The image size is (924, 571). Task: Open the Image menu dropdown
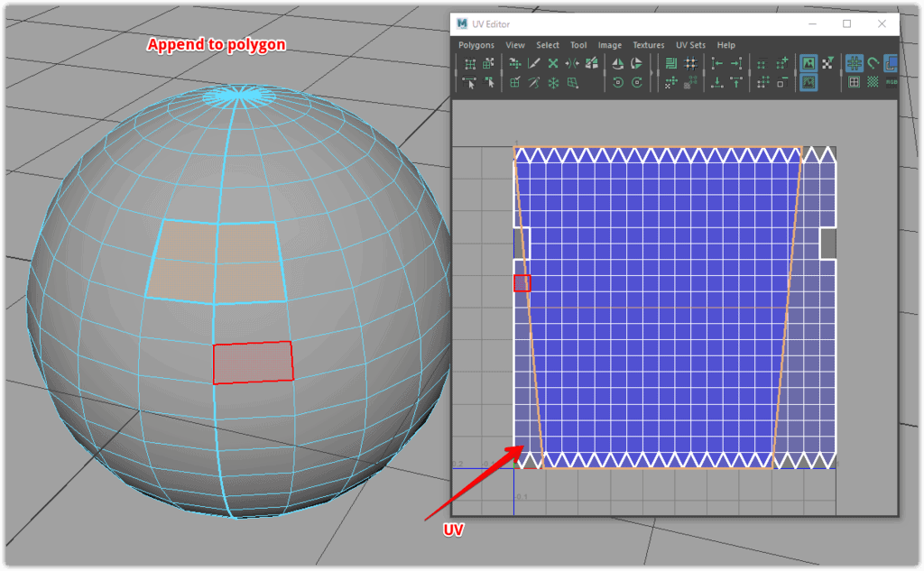tap(609, 45)
